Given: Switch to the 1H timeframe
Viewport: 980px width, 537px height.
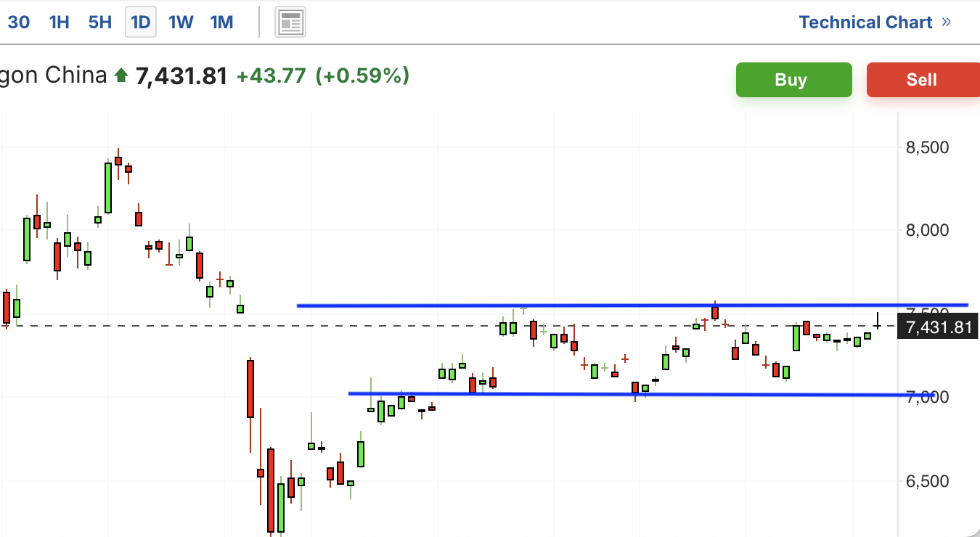Looking at the screenshot, I should pyautogui.click(x=59, y=22).
